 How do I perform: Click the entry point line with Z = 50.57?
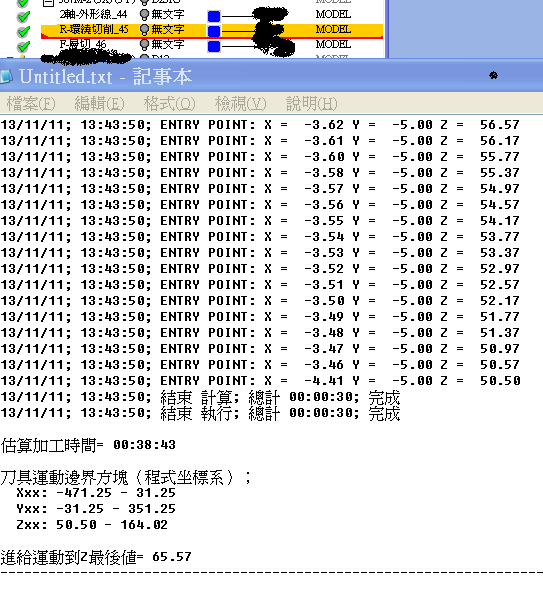coord(260,365)
